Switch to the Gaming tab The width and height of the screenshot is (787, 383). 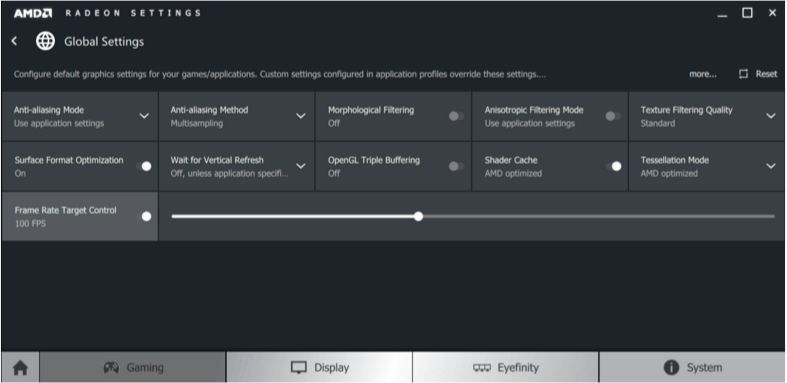(x=133, y=367)
